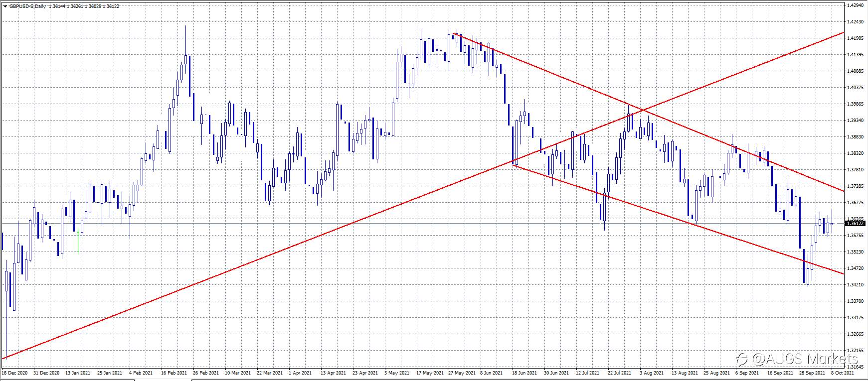Click the 1.33700 price scale label

pyautogui.click(x=855, y=301)
